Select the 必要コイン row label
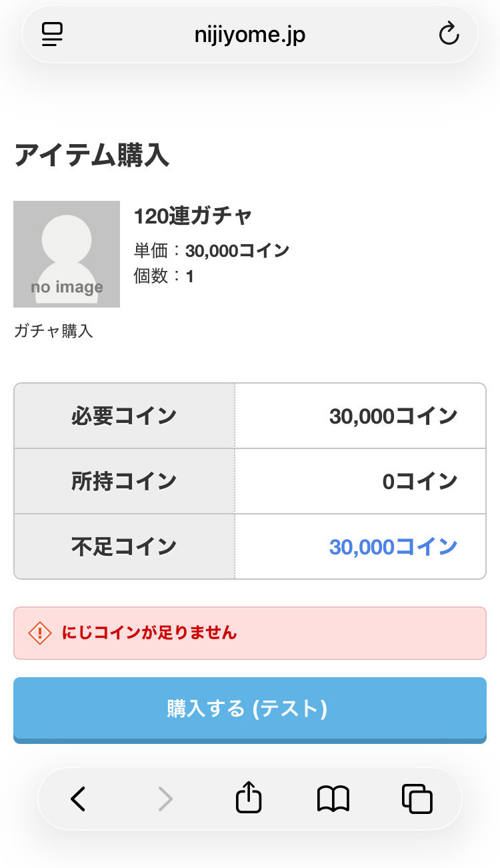The width and height of the screenshot is (500, 868). coord(124,416)
